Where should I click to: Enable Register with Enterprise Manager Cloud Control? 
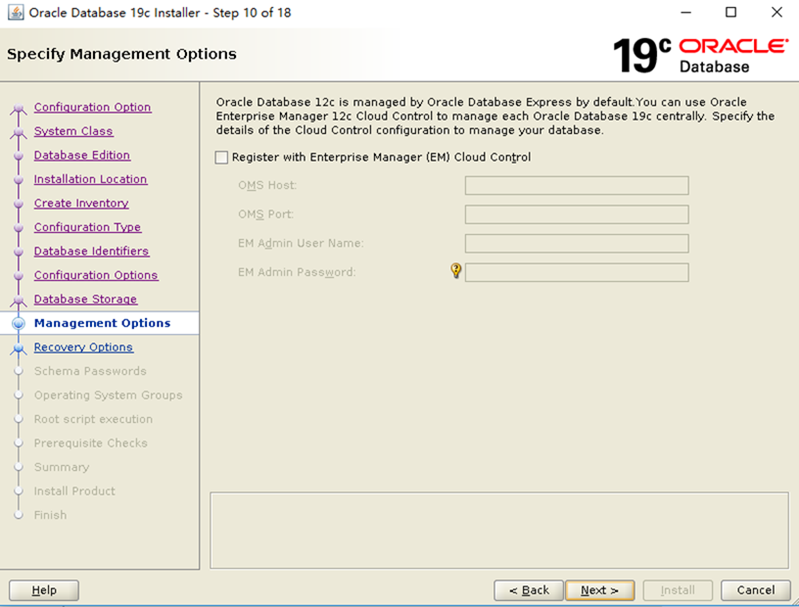221,157
